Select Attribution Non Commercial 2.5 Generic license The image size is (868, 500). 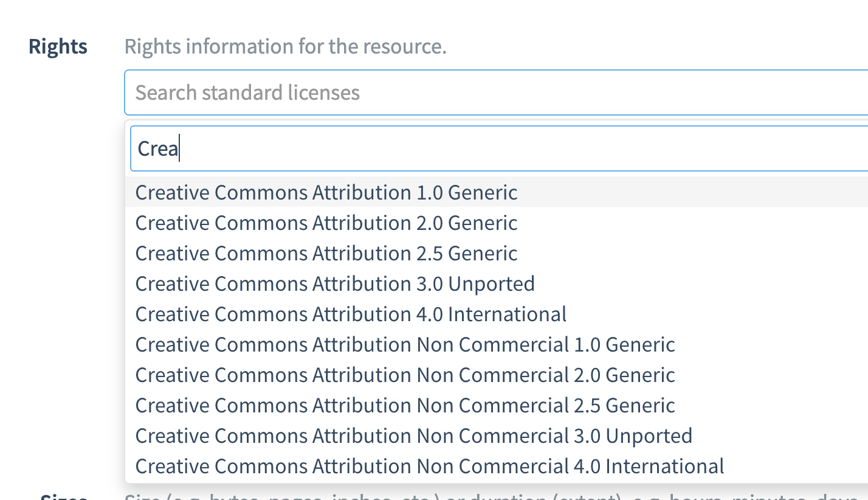405,405
